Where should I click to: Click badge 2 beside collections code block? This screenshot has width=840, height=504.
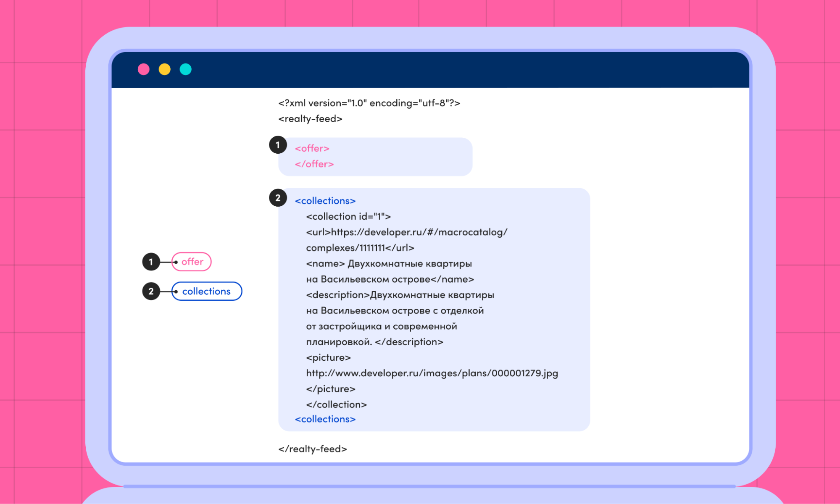pyautogui.click(x=278, y=198)
